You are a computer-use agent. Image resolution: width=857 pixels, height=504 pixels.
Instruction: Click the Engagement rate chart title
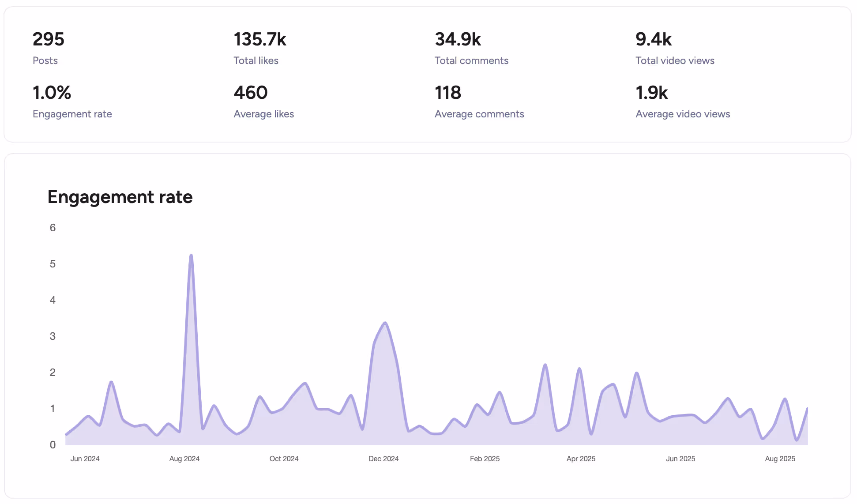tap(120, 197)
